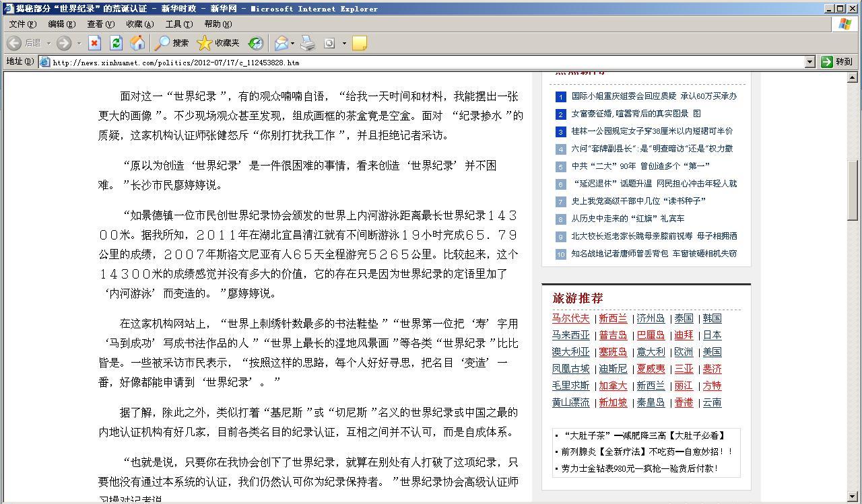Image resolution: width=862 pixels, height=504 pixels.
Task: Open the Favorites (收藏夹) star button
Action: (218, 43)
